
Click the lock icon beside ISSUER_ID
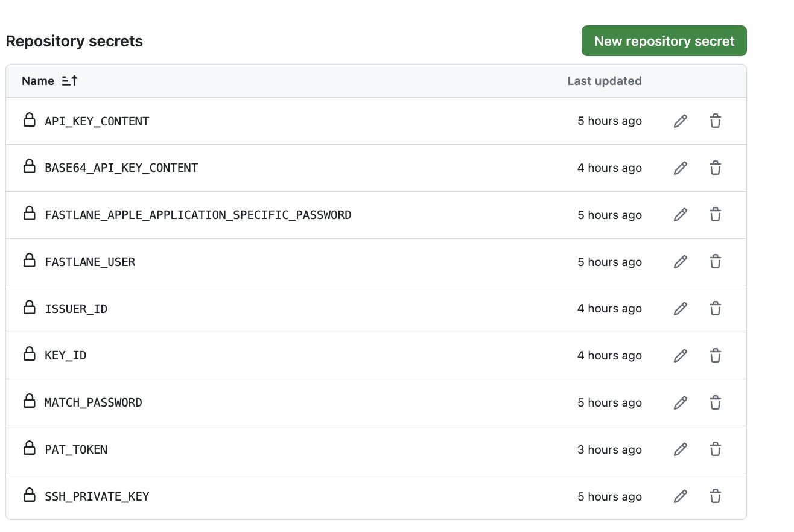[29, 307]
